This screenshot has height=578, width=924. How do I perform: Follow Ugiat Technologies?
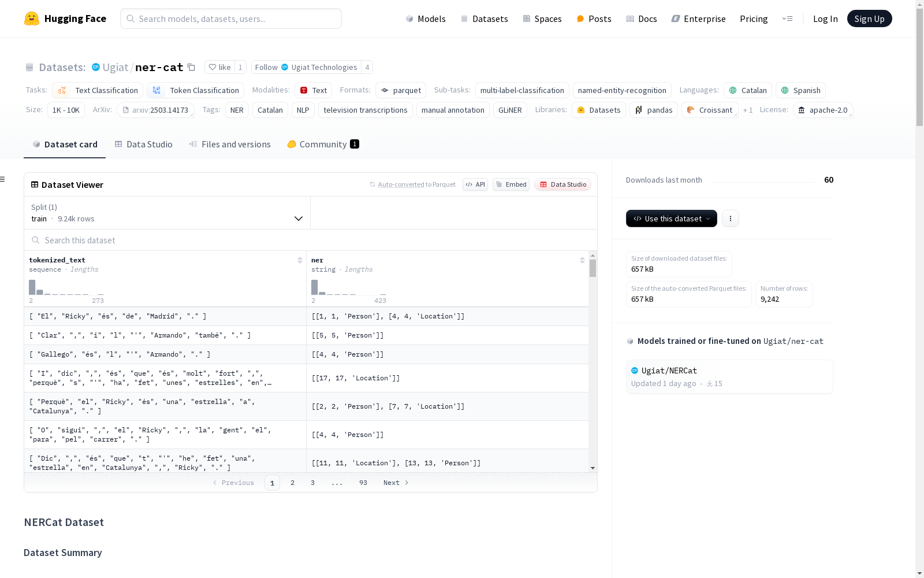[306, 67]
